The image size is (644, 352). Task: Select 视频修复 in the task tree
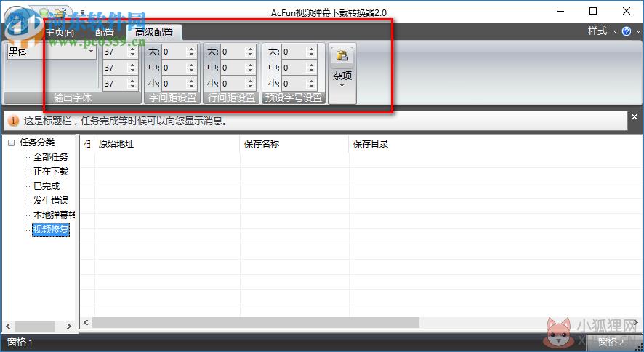point(51,230)
